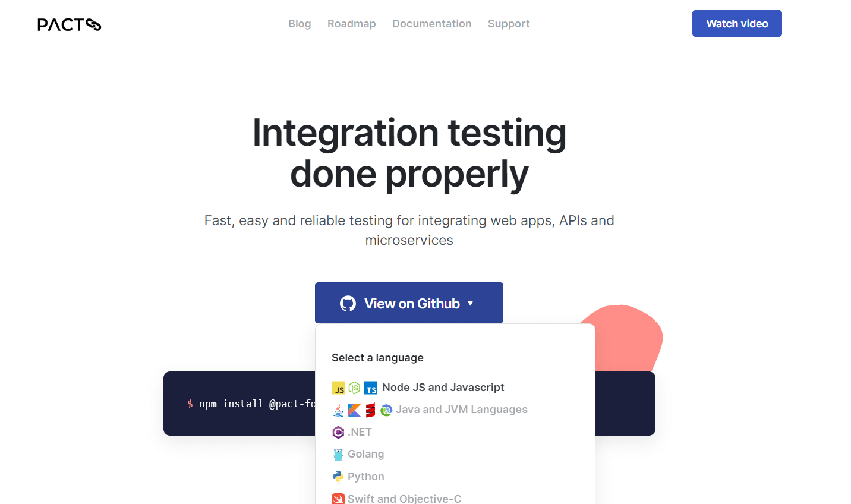This screenshot has height=504, width=851.
Task: Click the Clojure icon beside Java languages
Action: 386,409
